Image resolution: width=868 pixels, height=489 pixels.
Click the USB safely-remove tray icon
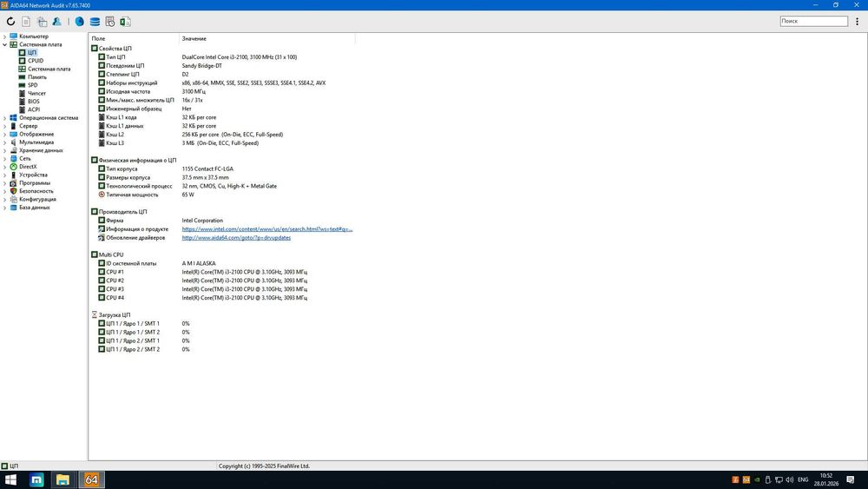[768, 479]
